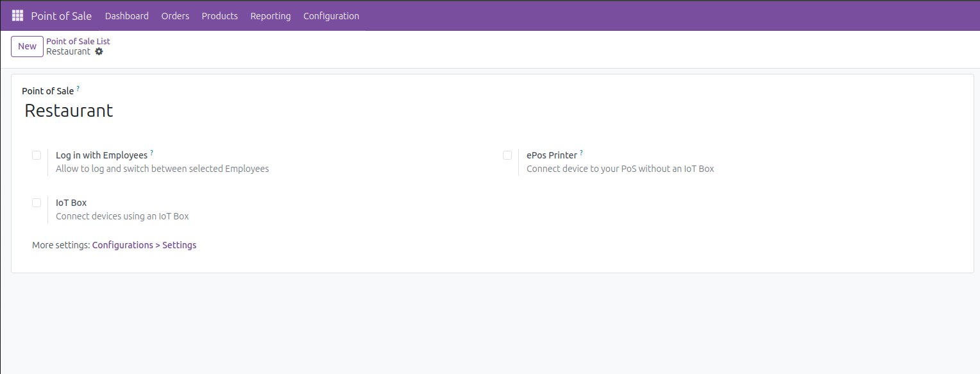Open the Reporting menu
The width and height of the screenshot is (980, 374).
click(270, 15)
